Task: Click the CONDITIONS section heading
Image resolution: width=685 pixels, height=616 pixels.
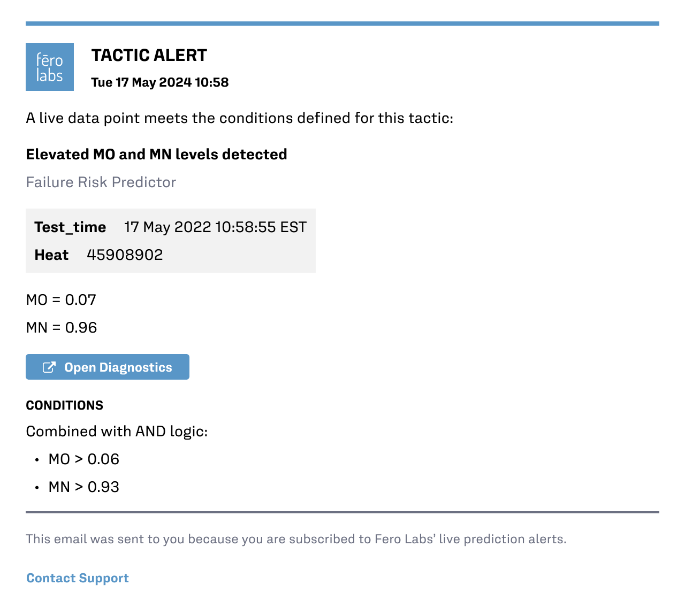Action: point(64,405)
